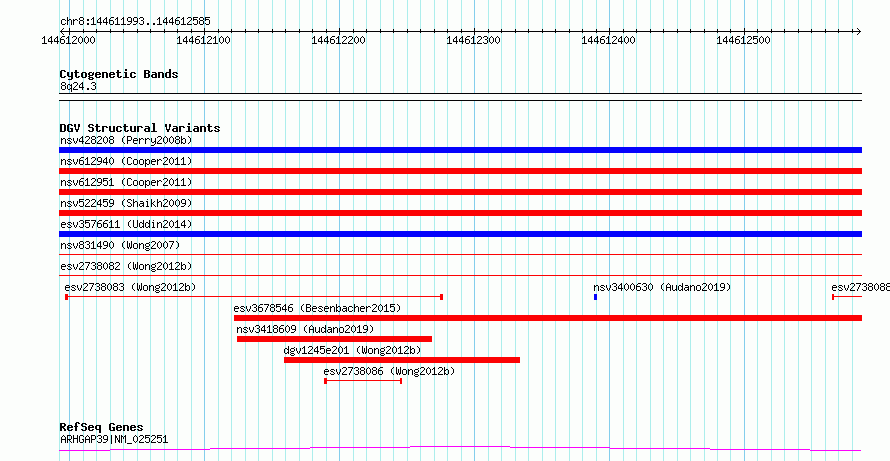Click the 8q24.3 cytogenetic band bar
890x461 pixels.
tap(460, 97)
